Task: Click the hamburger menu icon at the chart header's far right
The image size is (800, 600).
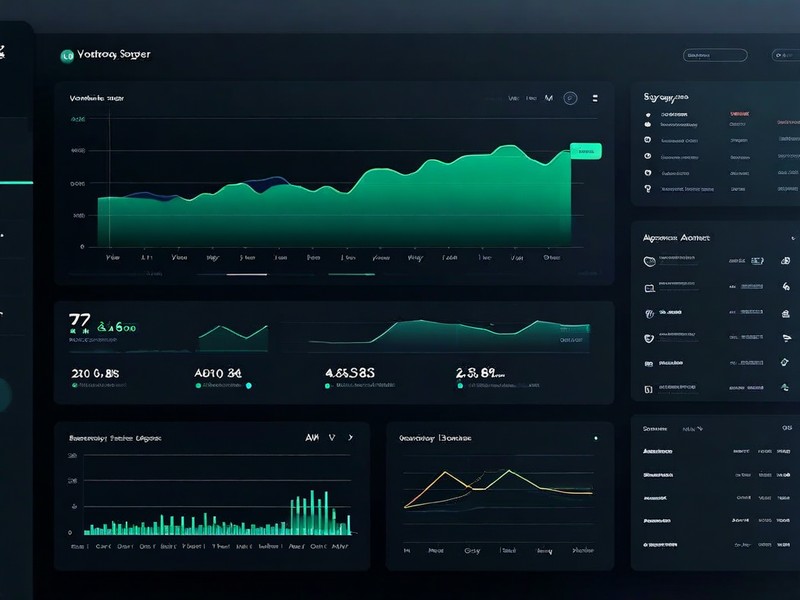Action: tap(594, 98)
